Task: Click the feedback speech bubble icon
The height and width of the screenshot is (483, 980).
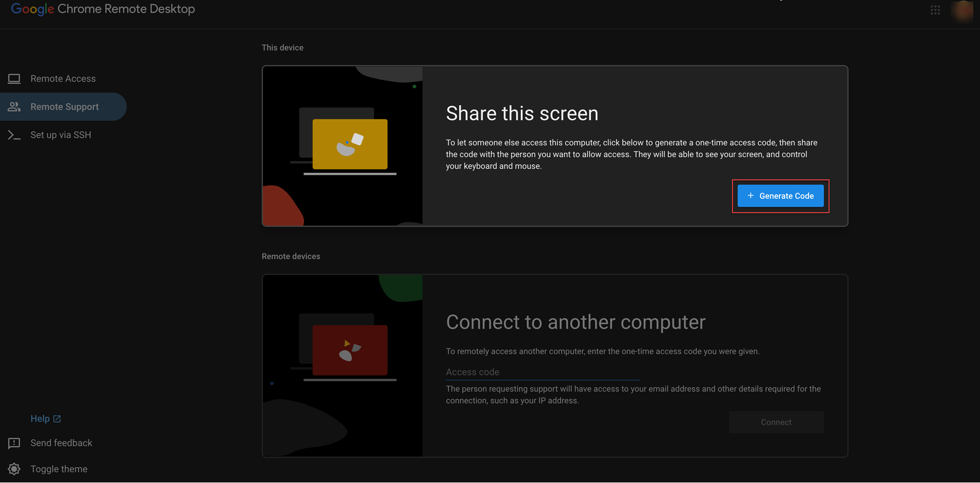Action: click(x=14, y=443)
